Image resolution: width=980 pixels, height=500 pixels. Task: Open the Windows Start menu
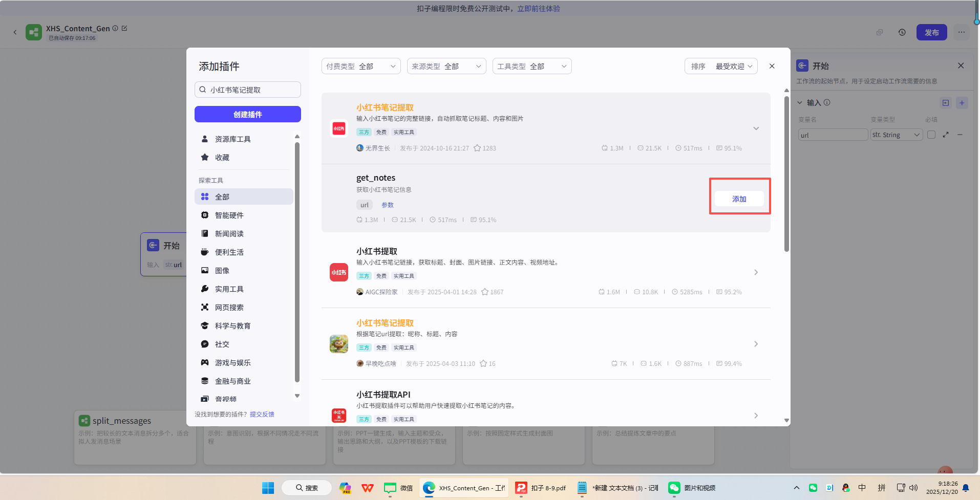point(268,488)
